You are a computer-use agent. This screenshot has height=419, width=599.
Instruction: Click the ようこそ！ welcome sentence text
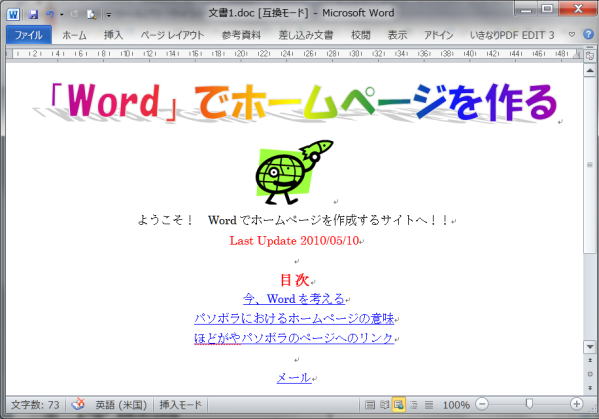pos(293,220)
